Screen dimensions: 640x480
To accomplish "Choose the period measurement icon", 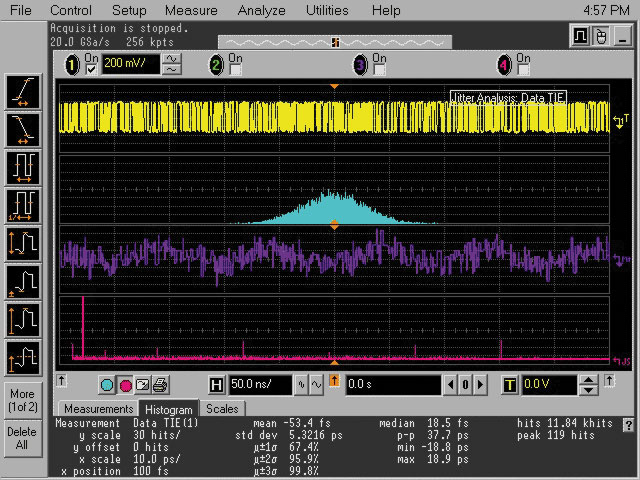I will click(23, 168).
